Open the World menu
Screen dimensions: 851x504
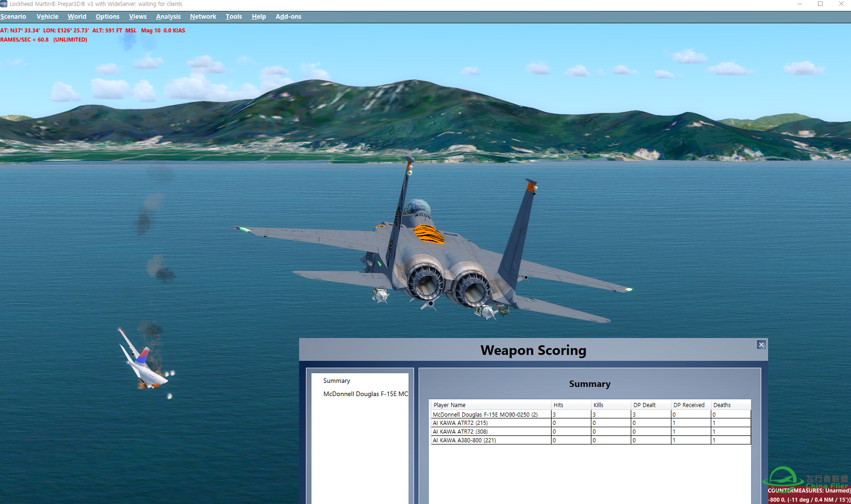click(x=77, y=16)
